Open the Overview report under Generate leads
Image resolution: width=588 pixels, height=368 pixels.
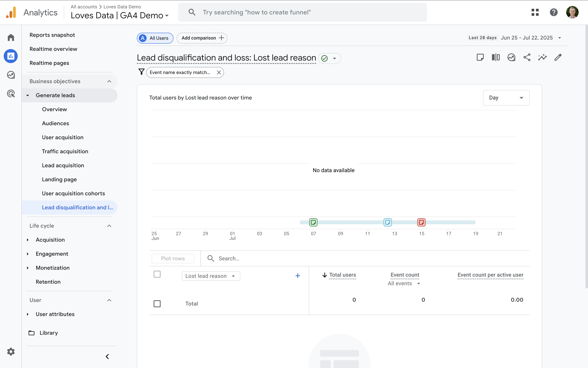[x=54, y=109]
